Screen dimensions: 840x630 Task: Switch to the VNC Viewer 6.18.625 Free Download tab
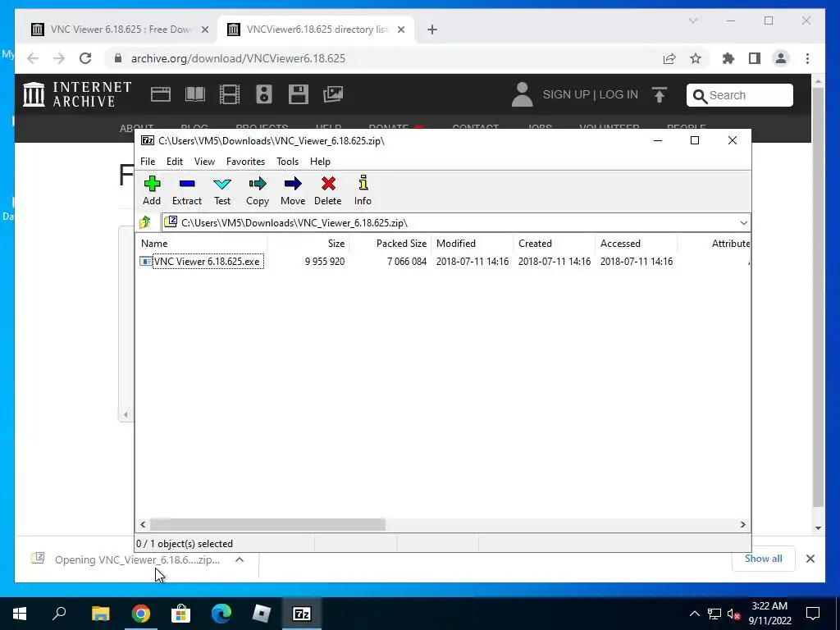[x=118, y=30]
